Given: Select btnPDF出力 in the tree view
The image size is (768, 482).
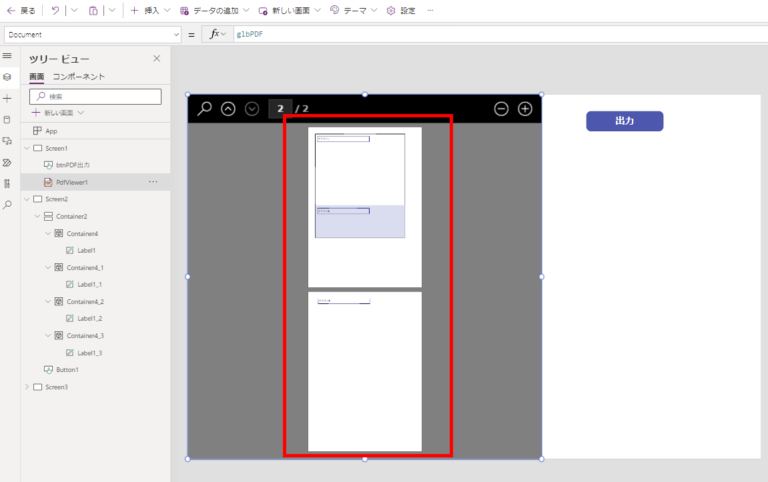Looking at the screenshot, I should coord(72,165).
